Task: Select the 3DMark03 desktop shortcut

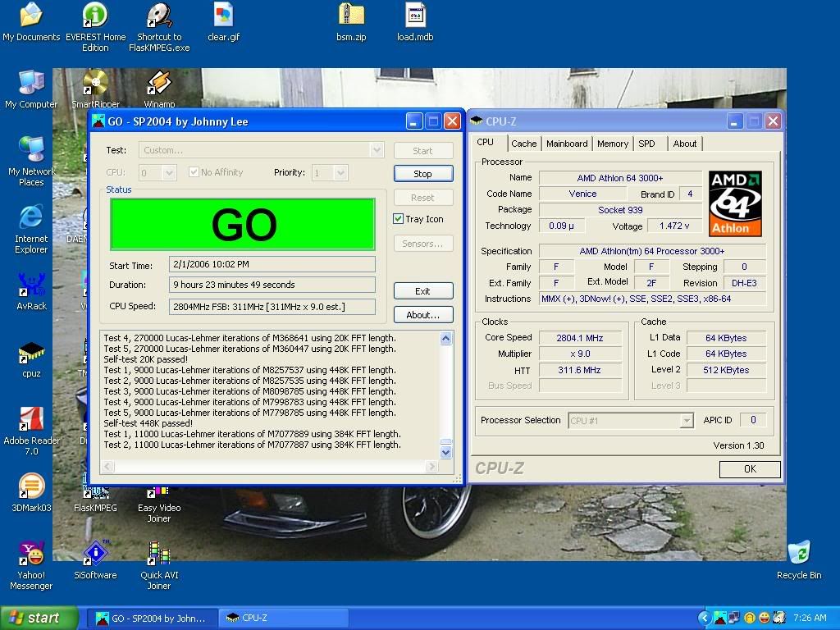Action: point(31,493)
